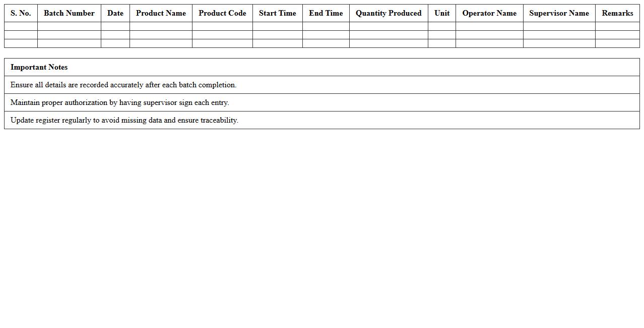Select the Operator Name column header
The width and height of the screenshot is (644, 328).
pyautogui.click(x=489, y=13)
